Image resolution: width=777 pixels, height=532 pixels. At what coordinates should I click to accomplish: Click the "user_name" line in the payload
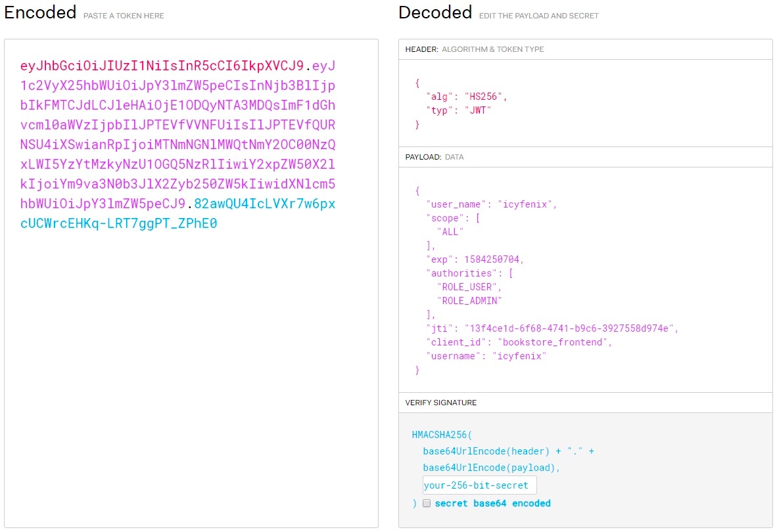[491, 204]
